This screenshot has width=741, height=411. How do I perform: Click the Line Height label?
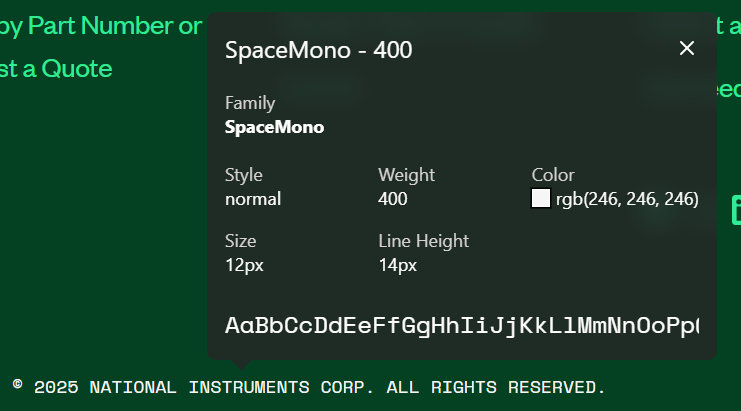click(423, 241)
